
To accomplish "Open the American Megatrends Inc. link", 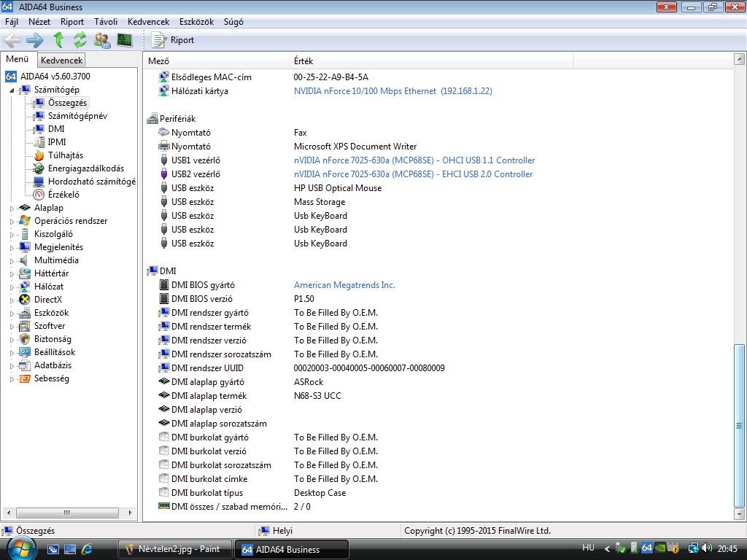I will point(344,285).
